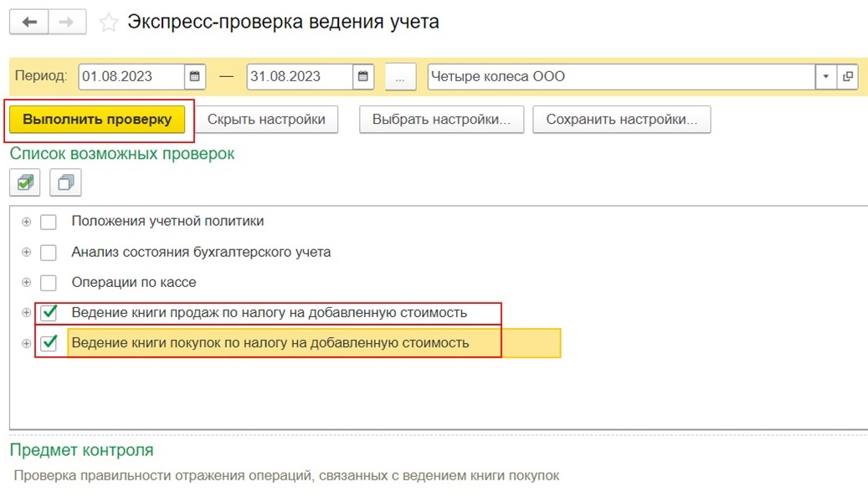Check all checks in the list
Viewport: 868px width, 497px height.
pos(25,182)
